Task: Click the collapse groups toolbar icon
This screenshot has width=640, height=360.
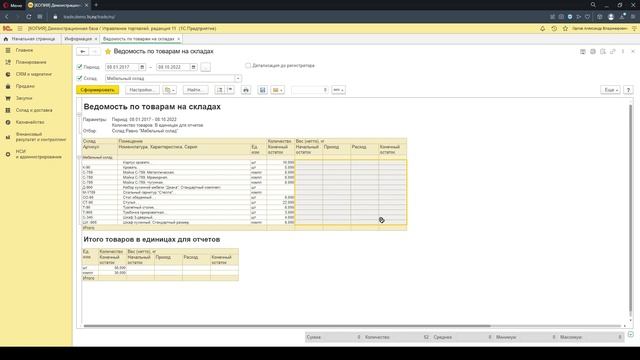Action: (230, 90)
